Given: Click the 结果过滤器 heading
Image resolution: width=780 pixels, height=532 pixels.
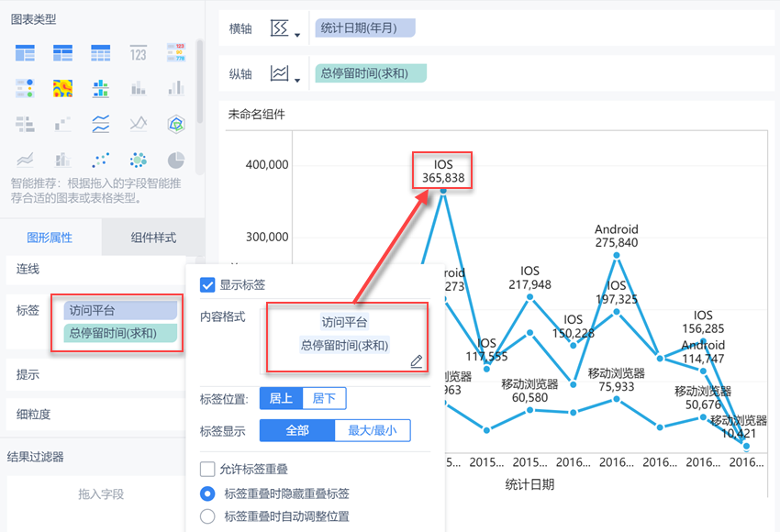Looking at the screenshot, I should (x=35, y=457).
